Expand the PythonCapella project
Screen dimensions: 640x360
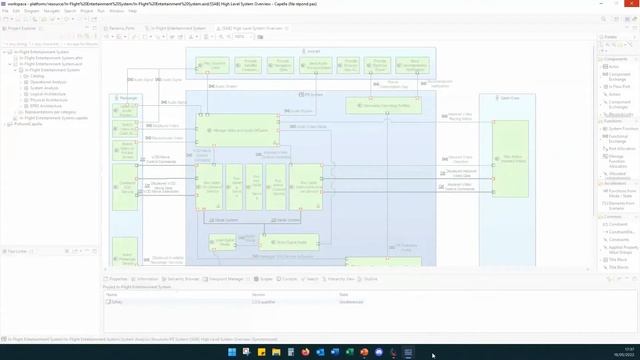click(4, 124)
